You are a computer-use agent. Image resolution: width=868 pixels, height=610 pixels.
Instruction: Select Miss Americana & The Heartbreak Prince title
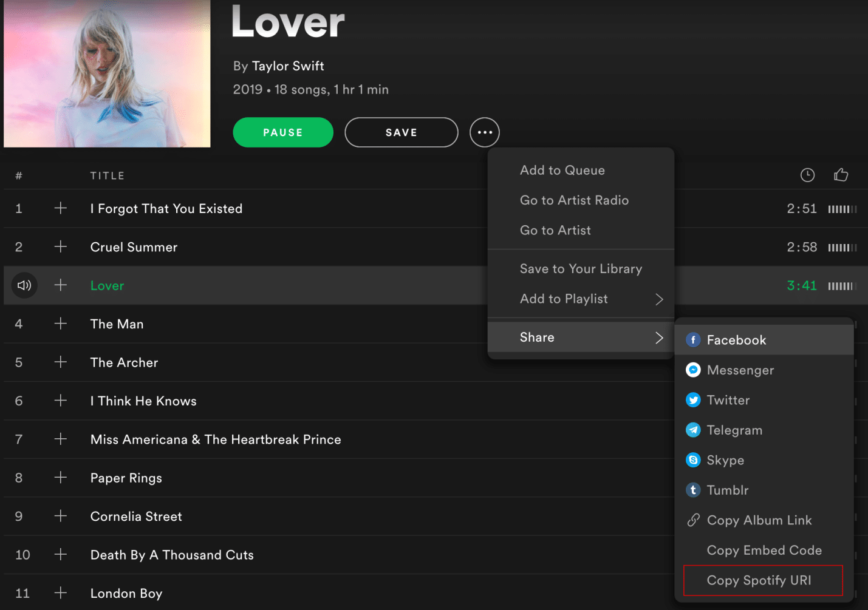tap(216, 439)
